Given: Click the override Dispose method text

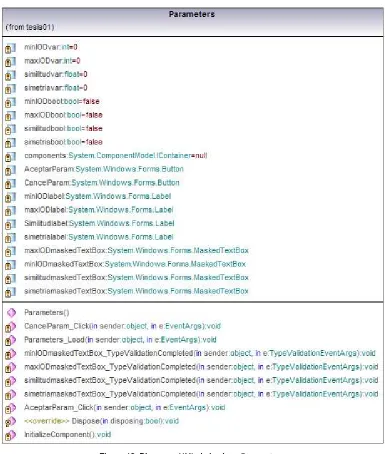Looking at the screenshot, I should pyautogui.click(x=101, y=421).
